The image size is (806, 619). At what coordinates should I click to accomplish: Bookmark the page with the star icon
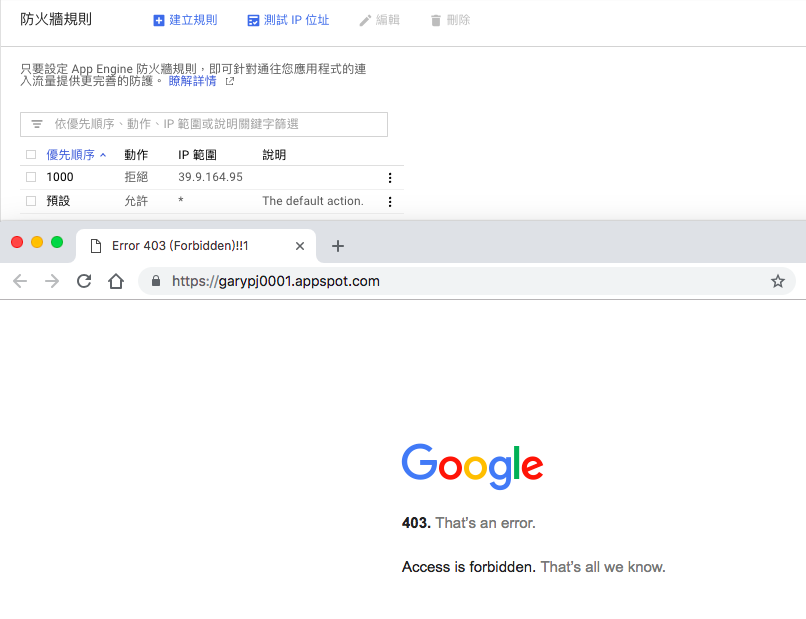click(778, 281)
